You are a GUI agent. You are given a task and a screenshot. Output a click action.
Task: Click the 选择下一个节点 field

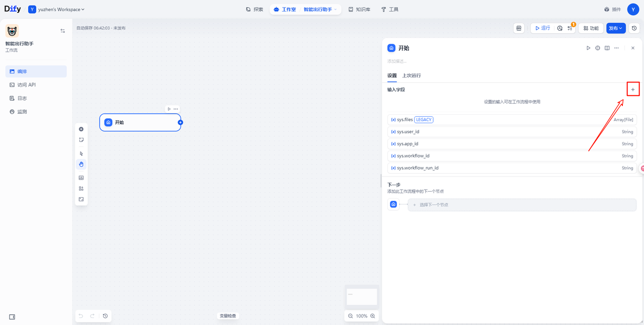pos(522,205)
